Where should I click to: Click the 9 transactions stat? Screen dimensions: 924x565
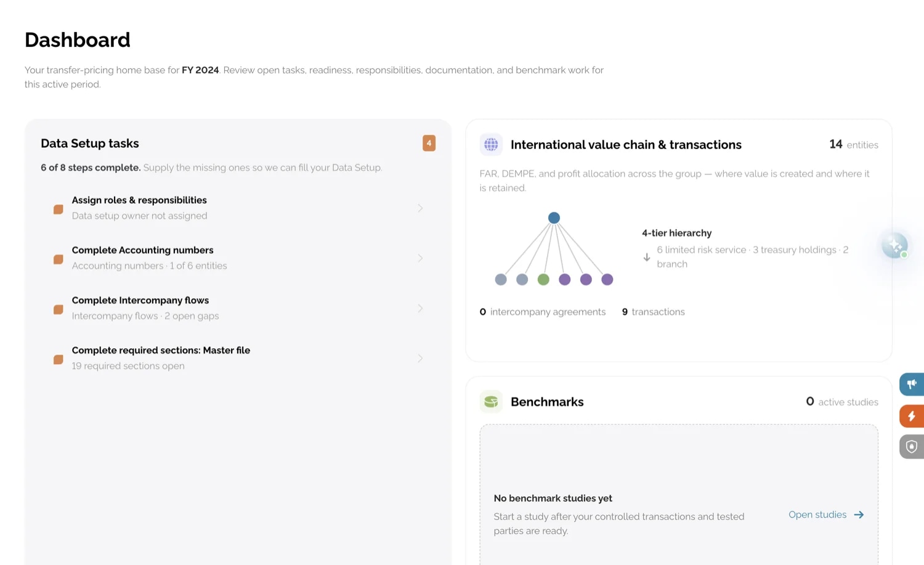pyautogui.click(x=654, y=312)
